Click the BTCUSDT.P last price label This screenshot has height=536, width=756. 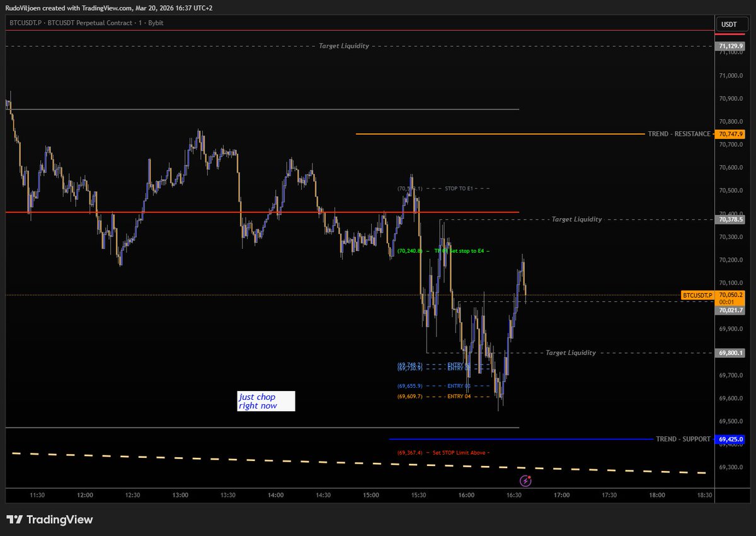click(x=697, y=295)
